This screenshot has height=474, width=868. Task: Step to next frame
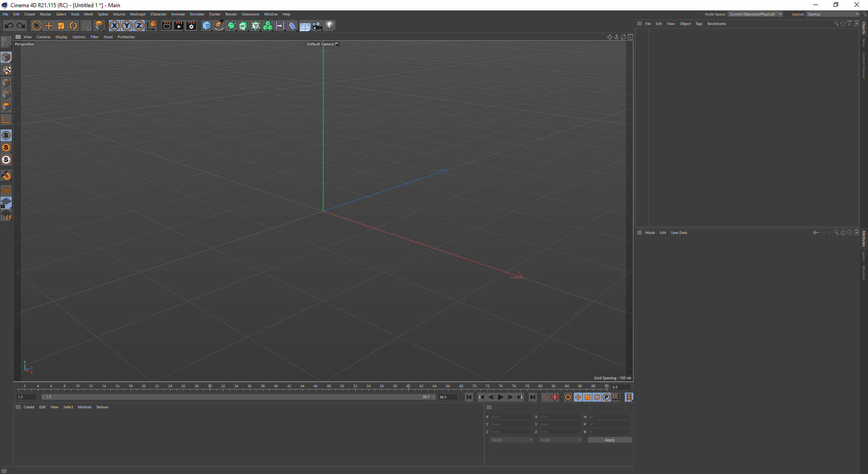[x=510, y=397]
